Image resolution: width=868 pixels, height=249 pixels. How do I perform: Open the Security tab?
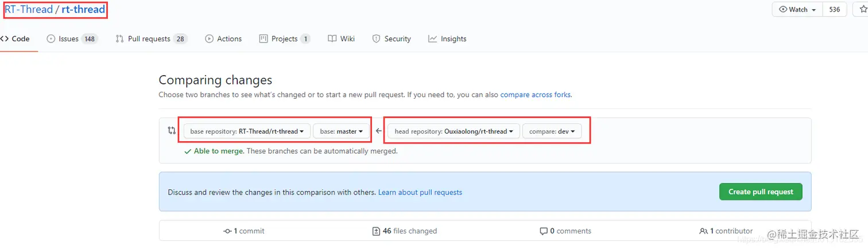tap(392, 38)
